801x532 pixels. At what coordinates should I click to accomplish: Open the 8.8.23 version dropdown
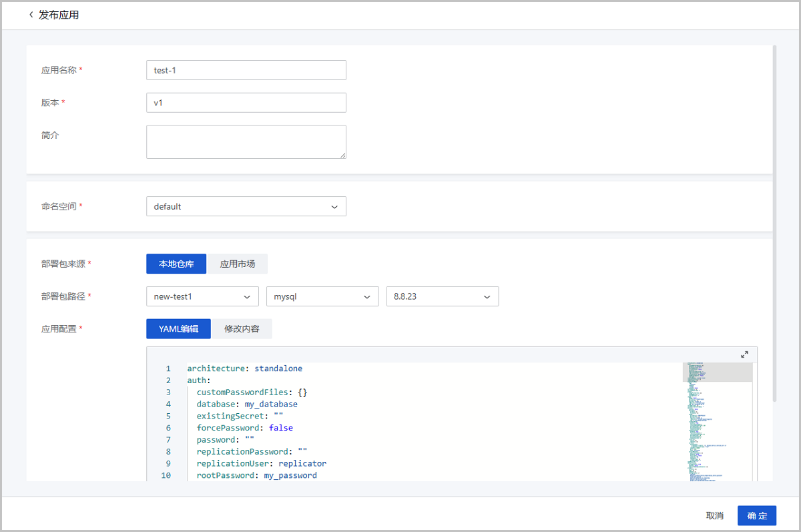point(442,296)
